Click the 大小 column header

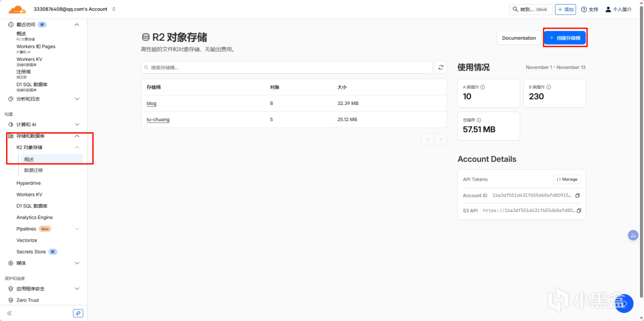[342, 87]
